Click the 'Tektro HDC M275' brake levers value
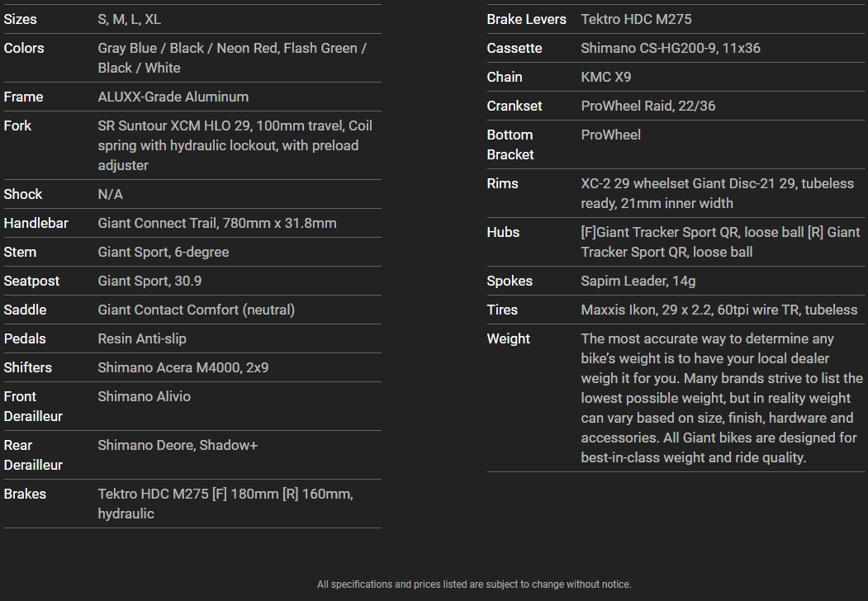Screen dimensions: 868x601 (x=636, y=19)
